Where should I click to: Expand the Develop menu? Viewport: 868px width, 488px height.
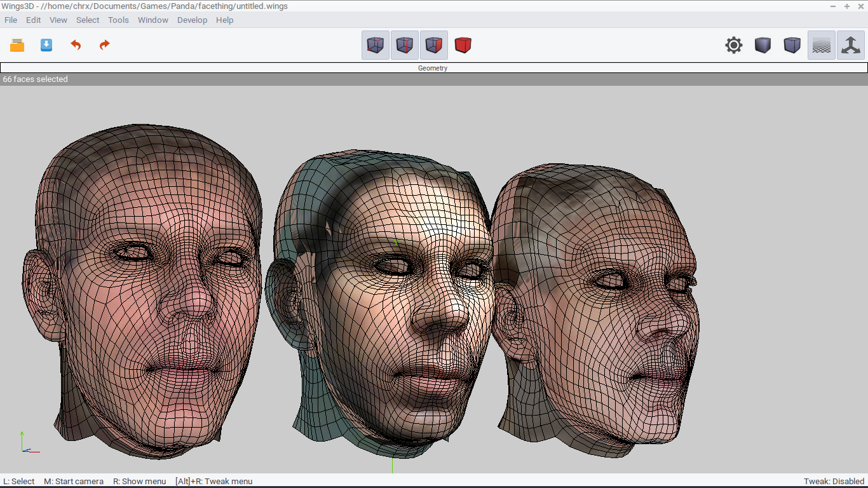pyautogui.click(x=193, y=20)
